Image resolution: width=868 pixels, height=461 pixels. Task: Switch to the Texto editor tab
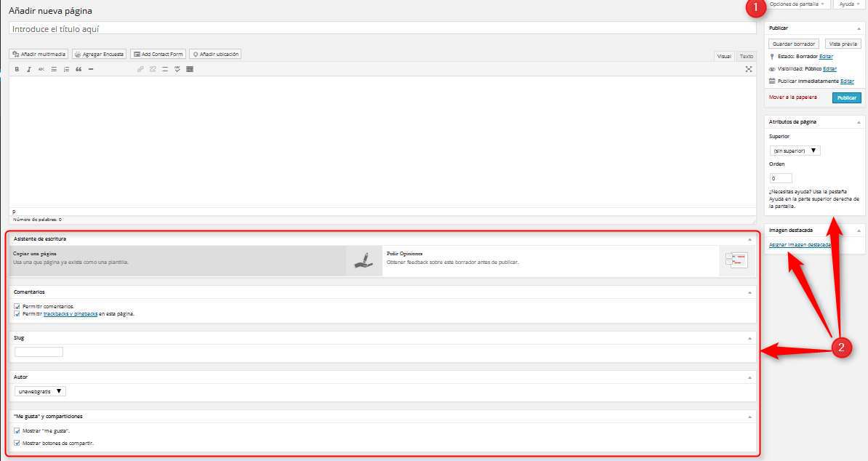(747, 56)
